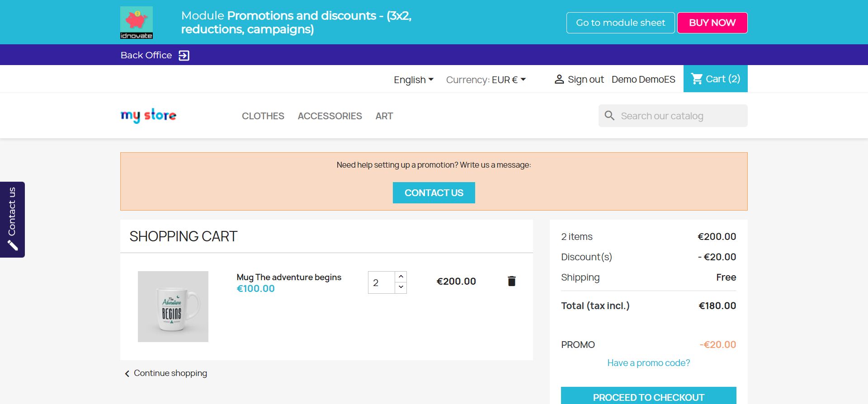Click the Back Office exit arrow icon

(x=184, y=56)
